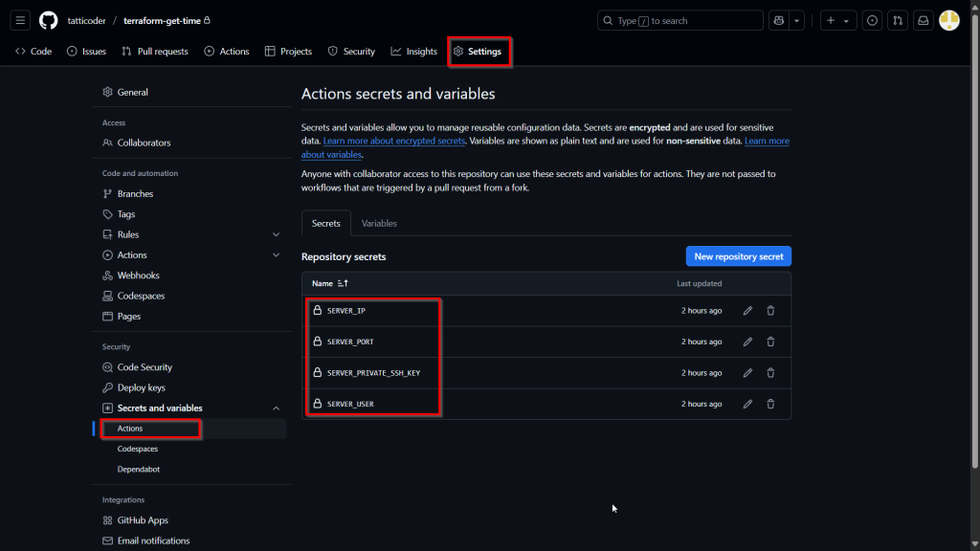Expand the Rules sidebar section
The height and width of the screenshot is (551, 980).
point(276,234)
